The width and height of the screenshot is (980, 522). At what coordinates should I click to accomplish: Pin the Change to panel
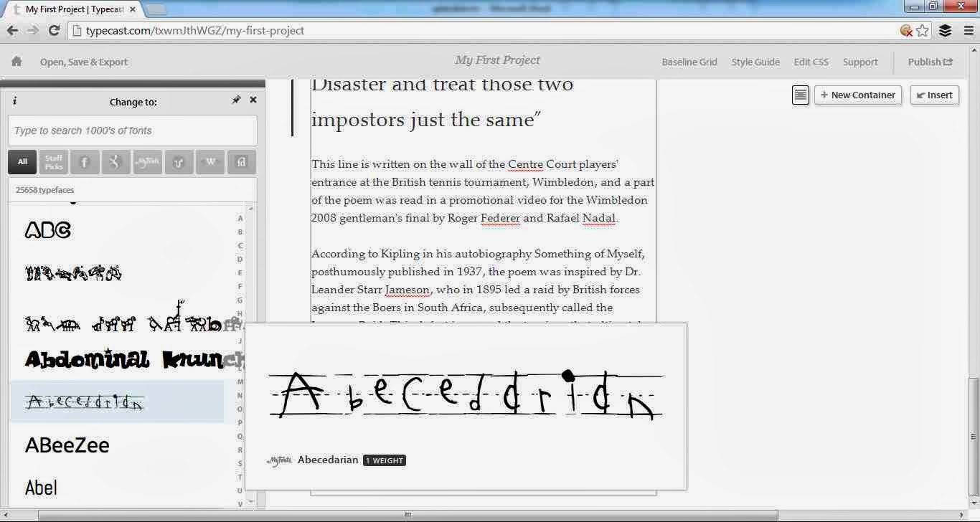(236, 100)
